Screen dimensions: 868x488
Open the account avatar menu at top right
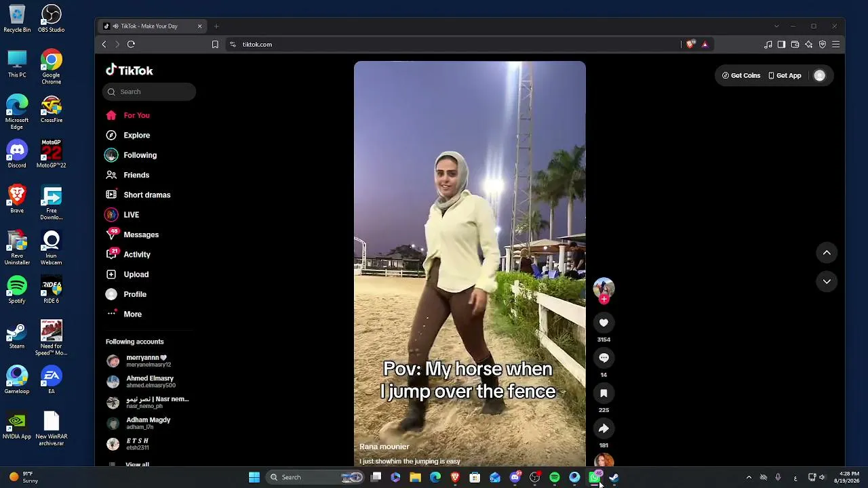819,75
